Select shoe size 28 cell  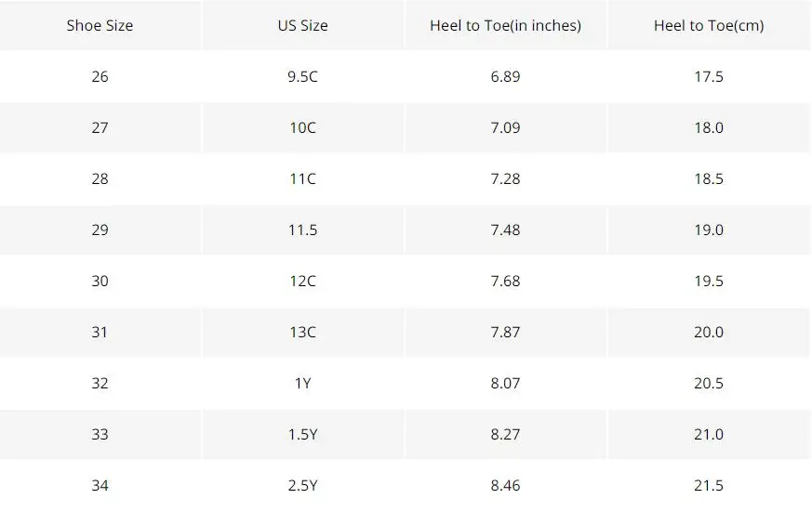pyautogui.click(x=100, y=179)
